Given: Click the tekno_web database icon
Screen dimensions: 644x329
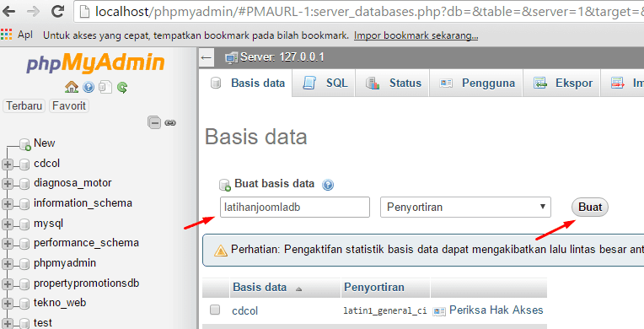Looking at the screenshot, I should tap(24, 304).
